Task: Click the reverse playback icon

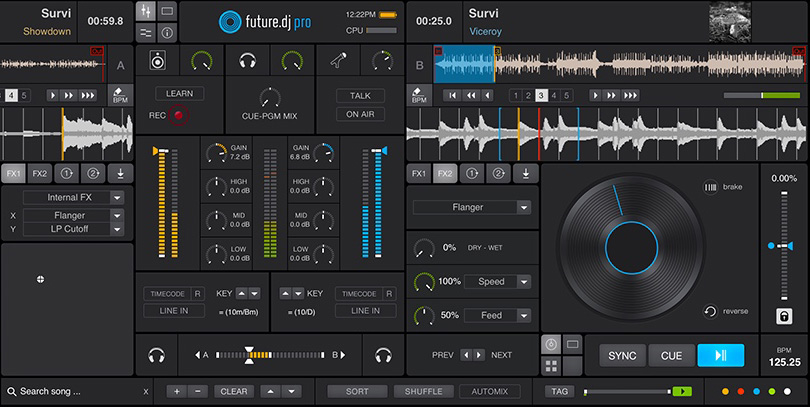Action: click(710, 311)
